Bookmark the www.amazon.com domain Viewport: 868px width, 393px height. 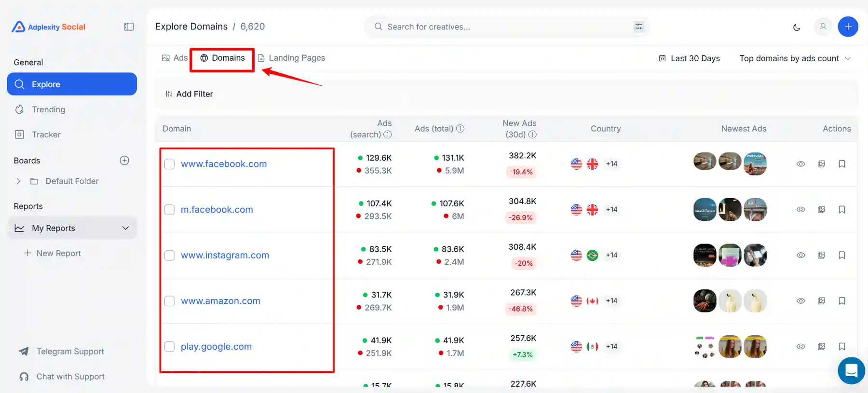tap(842, 301)
